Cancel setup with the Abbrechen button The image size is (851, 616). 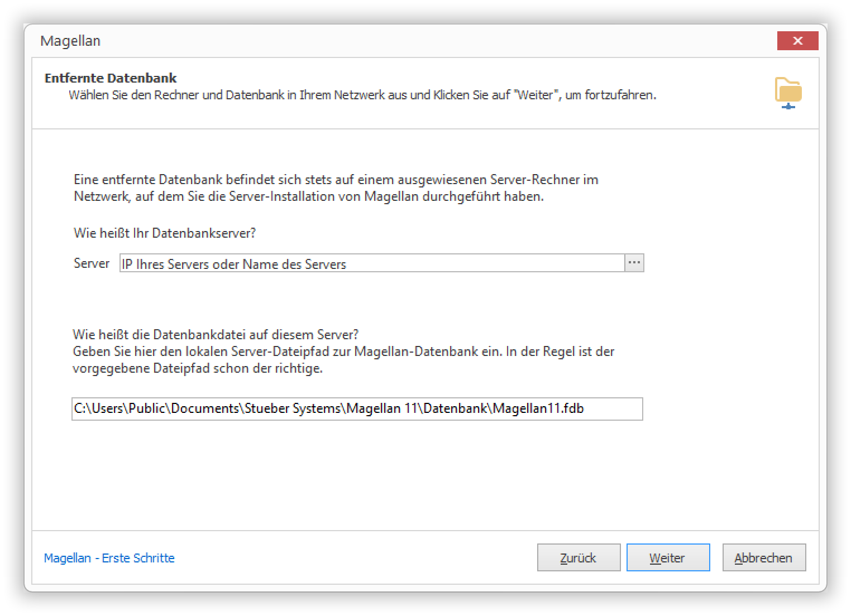(x=764, y=557)
